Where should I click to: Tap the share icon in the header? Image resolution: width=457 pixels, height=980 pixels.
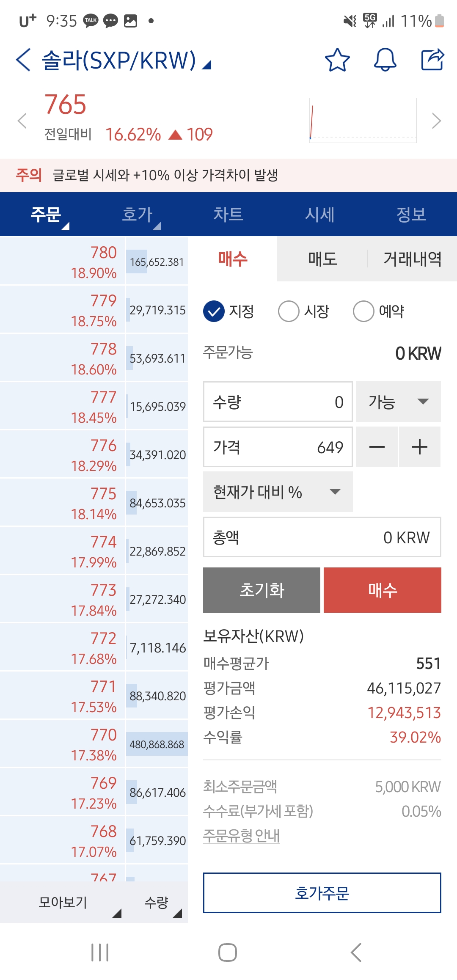(432, 60)
